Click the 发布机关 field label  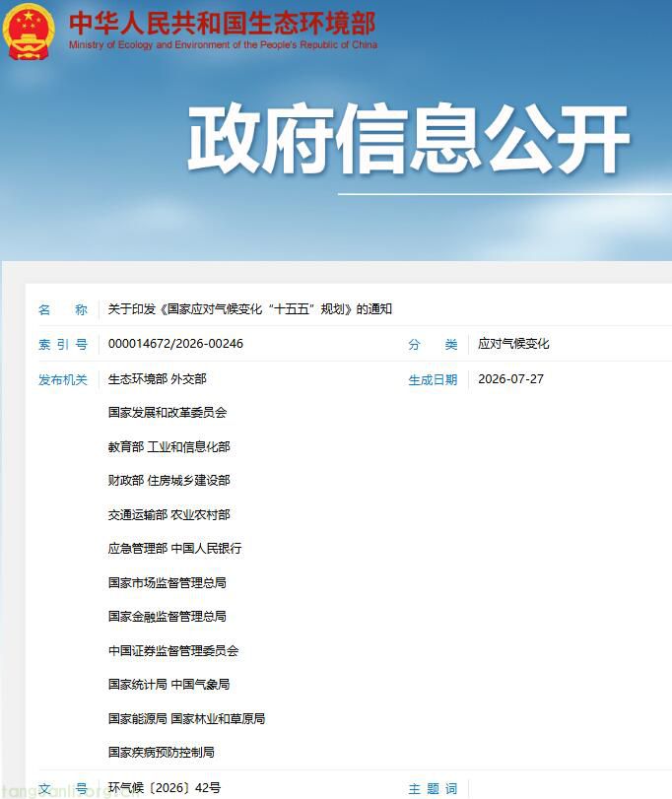click(x=63, y=379)
